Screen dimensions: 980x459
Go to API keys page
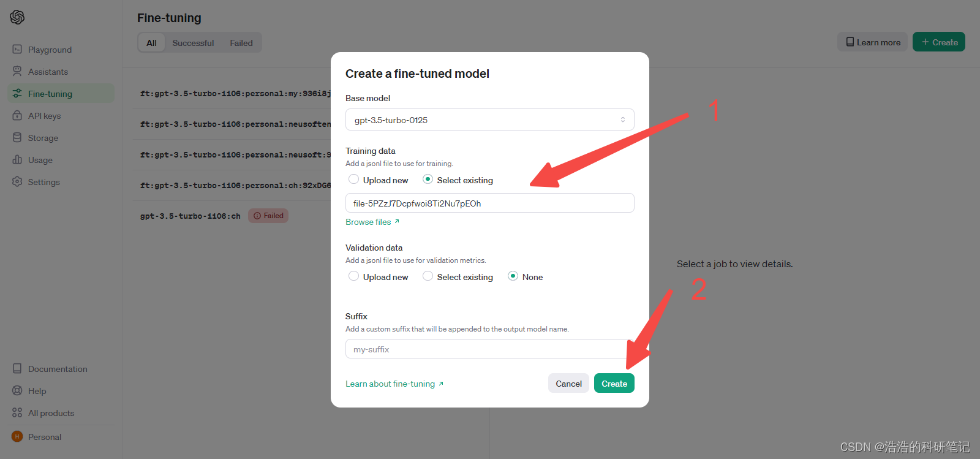click(x=61, y=116)
